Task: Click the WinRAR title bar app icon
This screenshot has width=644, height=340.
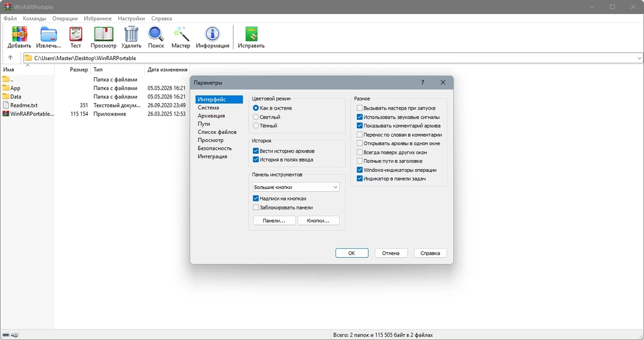Action: coord(7,7)
